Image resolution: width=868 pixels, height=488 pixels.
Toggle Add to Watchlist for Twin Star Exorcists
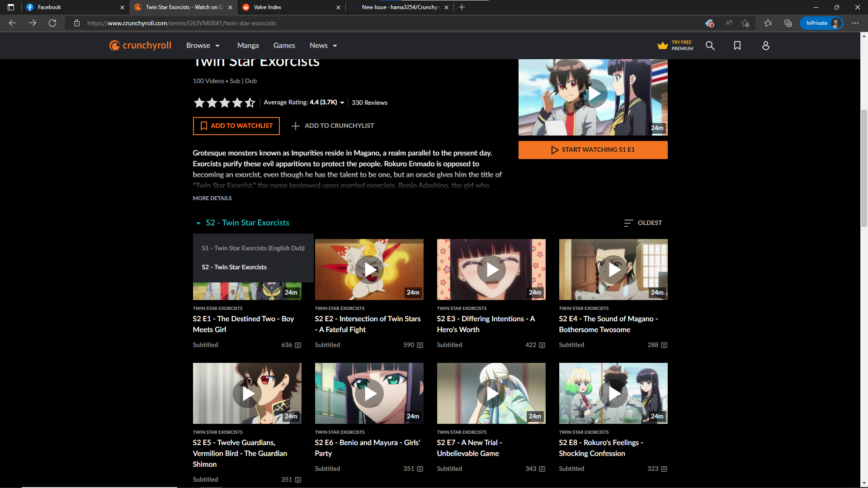click(236, 126)
